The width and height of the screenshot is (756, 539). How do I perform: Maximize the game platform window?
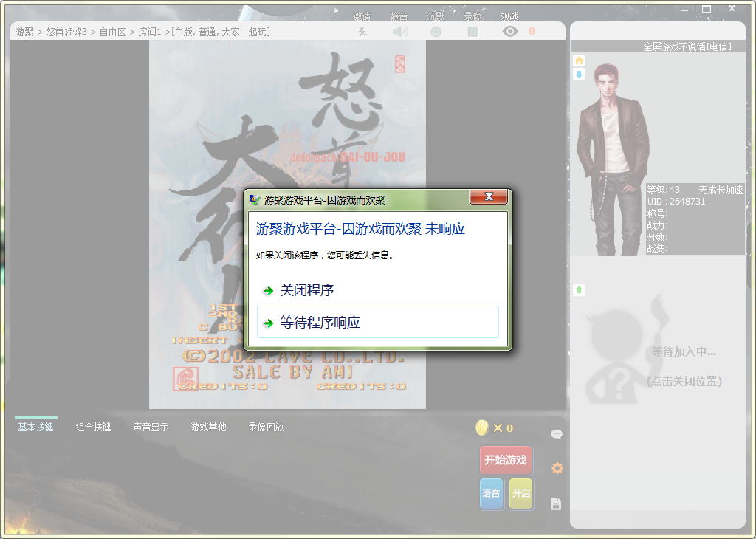707,9
